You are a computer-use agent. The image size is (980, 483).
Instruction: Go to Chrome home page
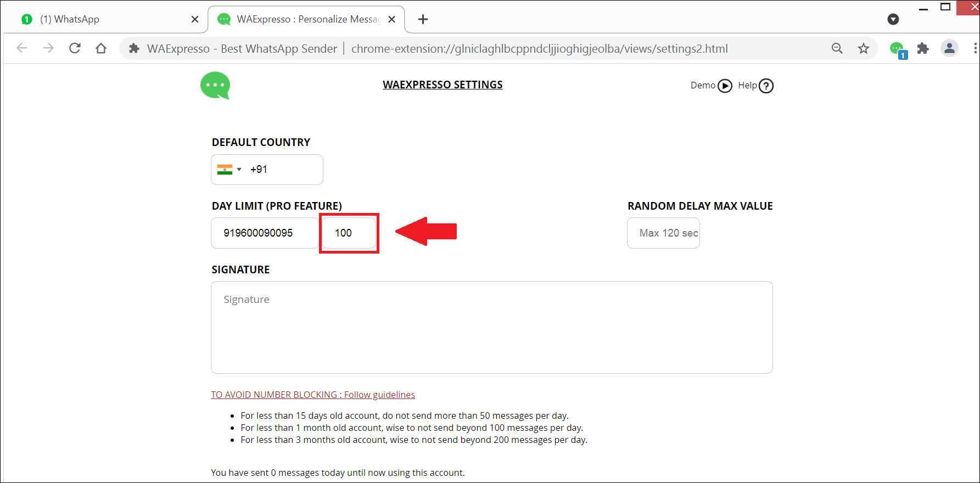[101, 48]
